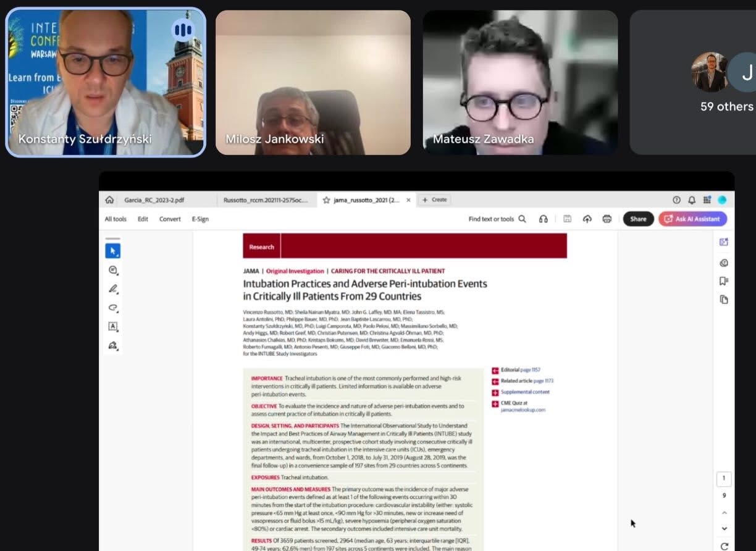
Task: Open the upload to cloud icon
Action: pos(587,219)
